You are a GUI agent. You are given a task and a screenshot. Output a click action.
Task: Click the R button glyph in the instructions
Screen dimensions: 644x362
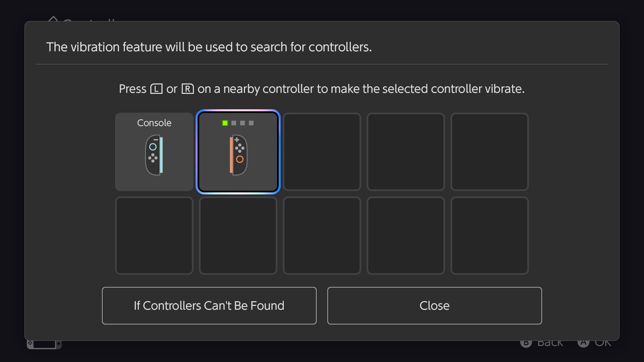pyautogui.click(x=187, y=89)
